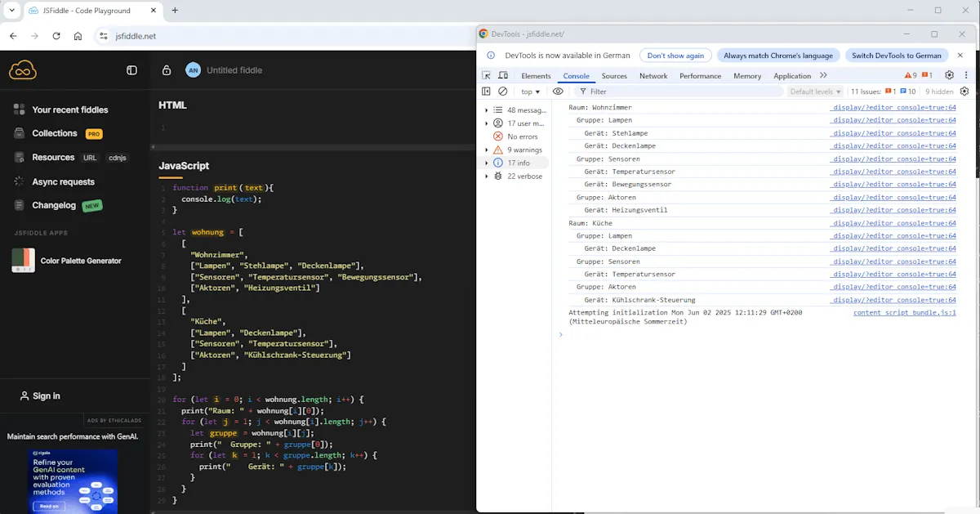
Task: Open the content_script_bundle.js source link
Action: [904, 312]
